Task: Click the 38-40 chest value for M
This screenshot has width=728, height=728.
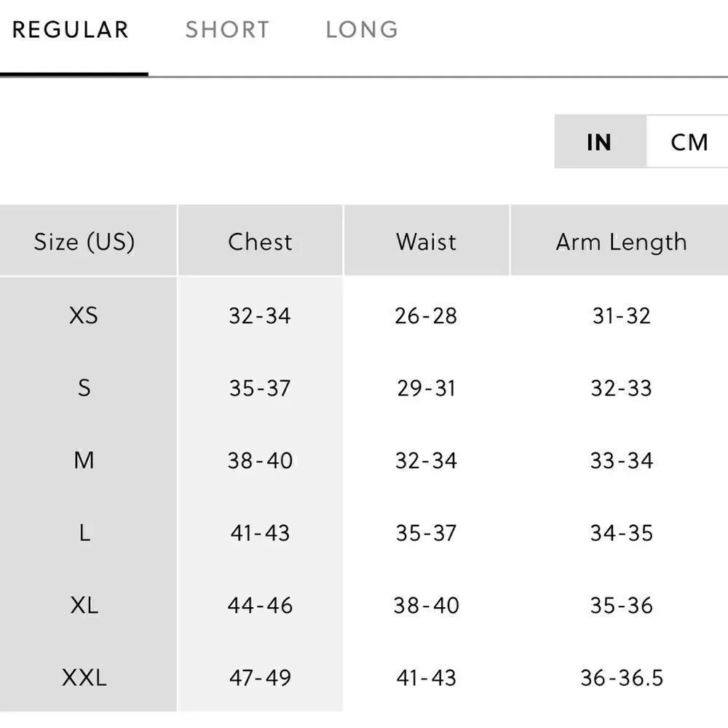Action: [260, 461]
